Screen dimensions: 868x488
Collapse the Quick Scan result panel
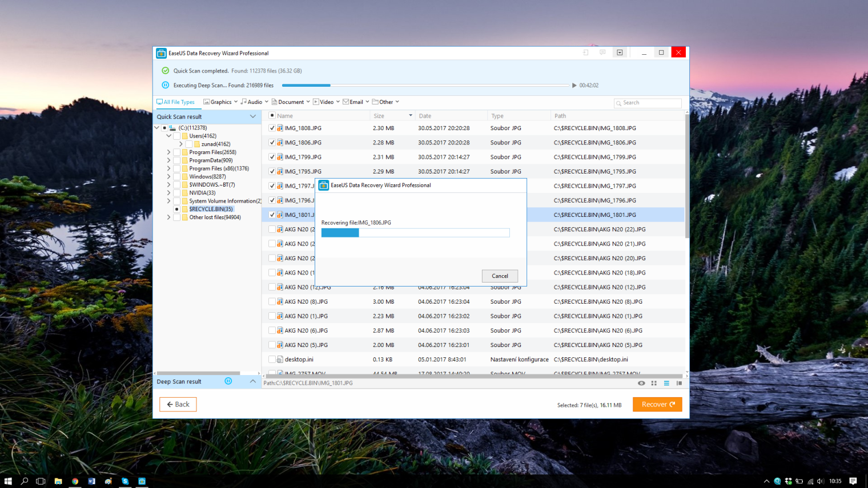pos(253,116)
